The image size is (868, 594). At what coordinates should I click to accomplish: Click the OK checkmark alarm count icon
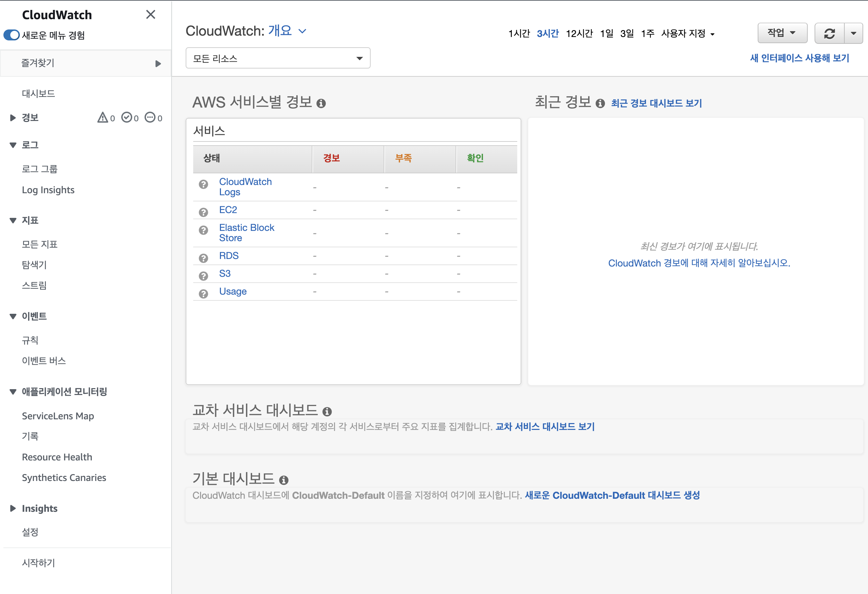[x=127, y=118]
